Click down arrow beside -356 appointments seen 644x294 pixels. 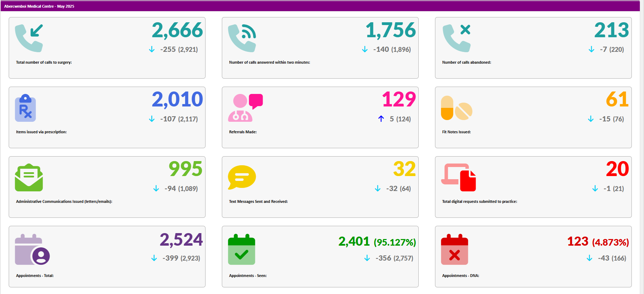367,258
